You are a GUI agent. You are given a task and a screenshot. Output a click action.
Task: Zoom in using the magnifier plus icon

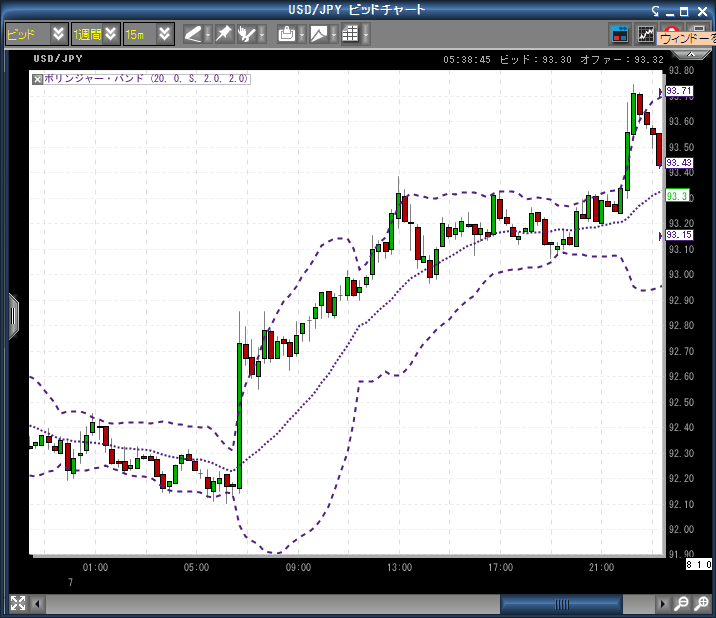click(701, 604)
